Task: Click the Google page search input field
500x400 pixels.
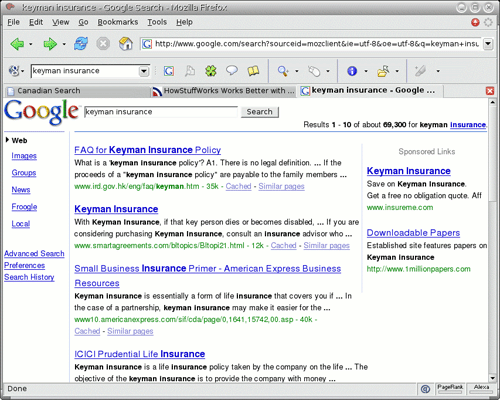Action: click(x=161, y=112)
